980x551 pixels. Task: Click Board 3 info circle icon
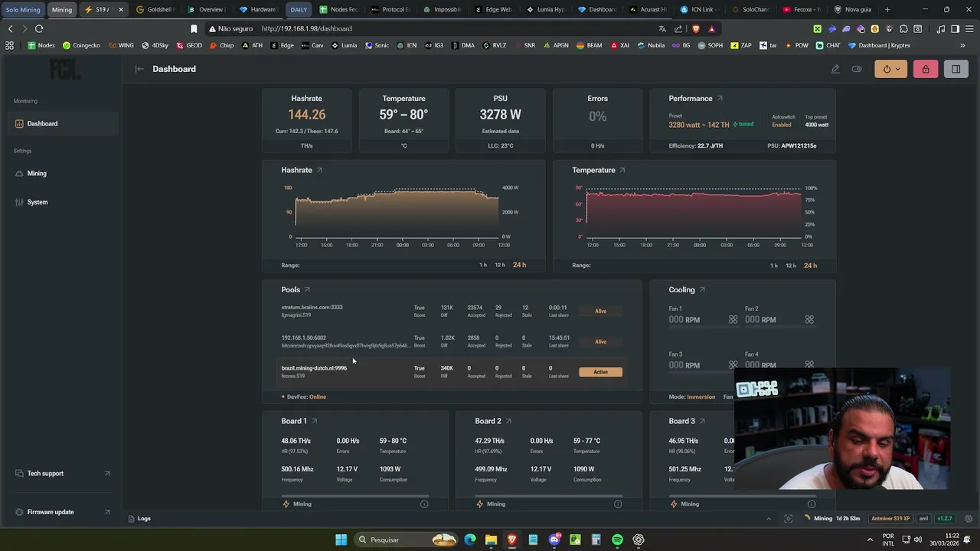(x=812, y=504)
